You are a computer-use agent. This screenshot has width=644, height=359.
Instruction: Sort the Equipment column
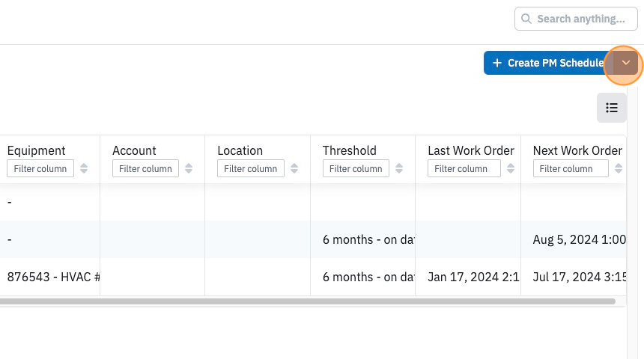(84, 168)
